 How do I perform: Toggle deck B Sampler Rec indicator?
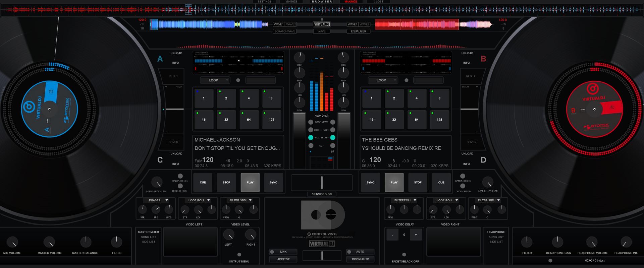pyautogui.click(x=463, y=176)
